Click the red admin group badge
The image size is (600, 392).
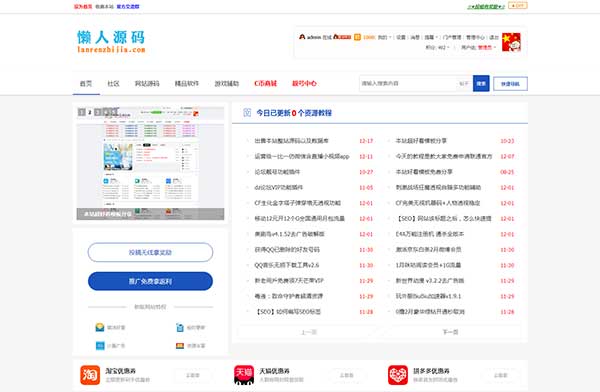click(x=342, y=37)
